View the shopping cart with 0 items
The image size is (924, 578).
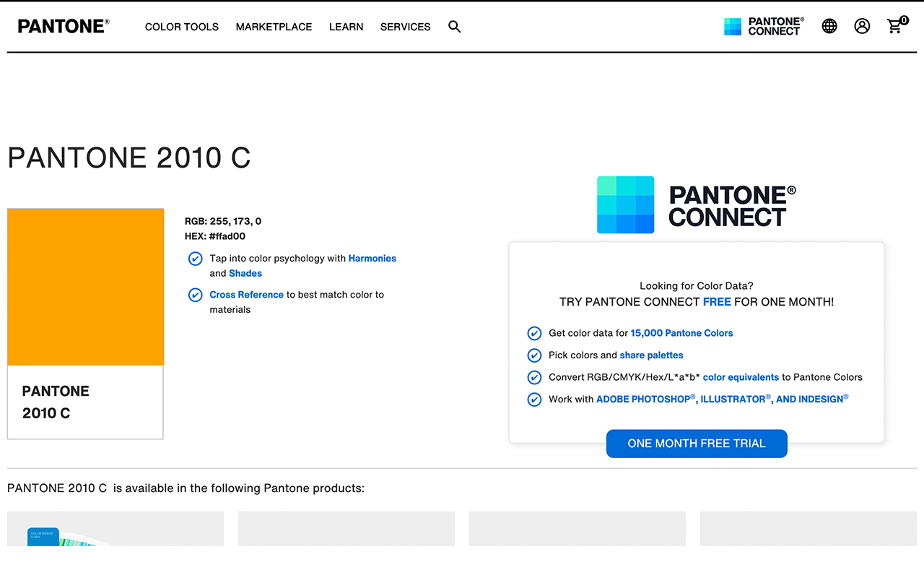coord(894,26)
